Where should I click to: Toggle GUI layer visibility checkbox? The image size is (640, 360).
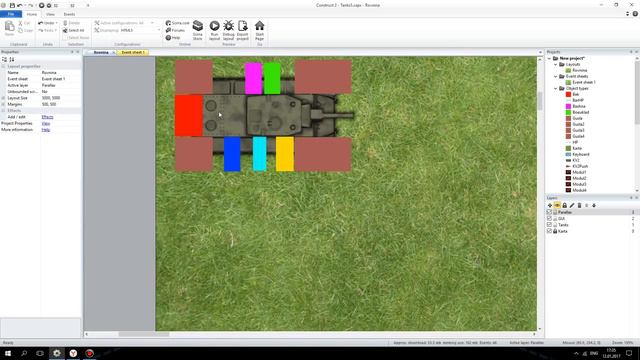click(549, 218)
